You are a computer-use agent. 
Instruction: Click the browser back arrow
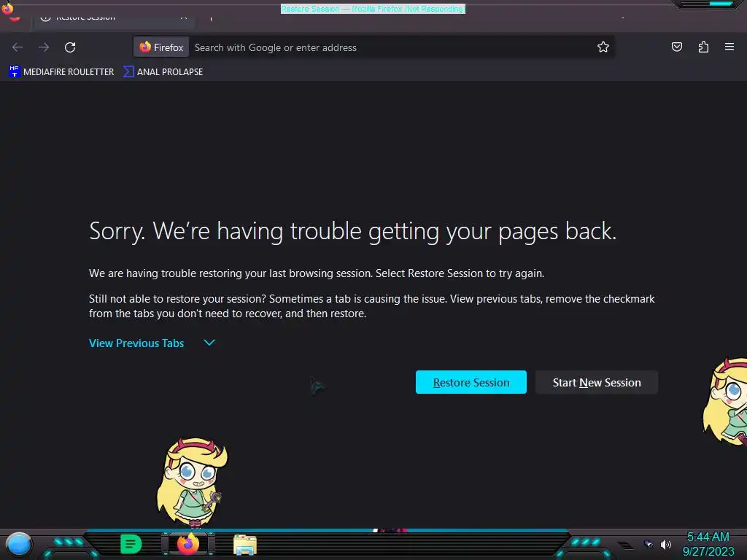coord(18,47)
